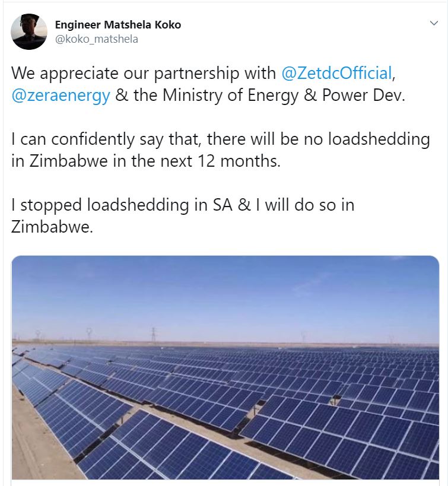Click the word 'loadshedding' in second paragraph
Image resolution: width=448 pixels, height=486 pixels.
coord(379,139)
